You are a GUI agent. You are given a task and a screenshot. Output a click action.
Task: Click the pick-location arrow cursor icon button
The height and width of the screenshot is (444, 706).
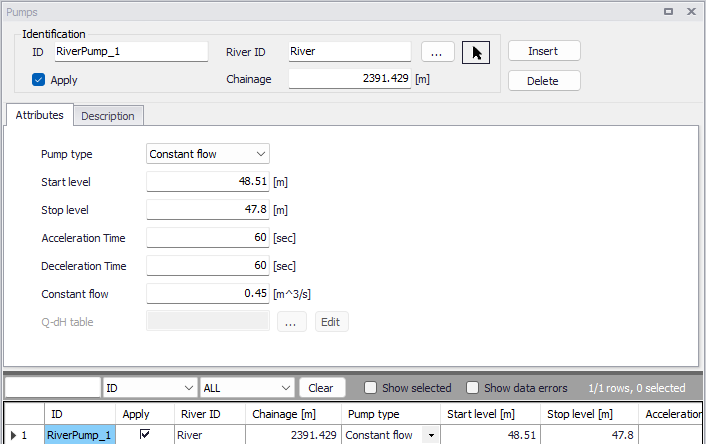(476, 52)
